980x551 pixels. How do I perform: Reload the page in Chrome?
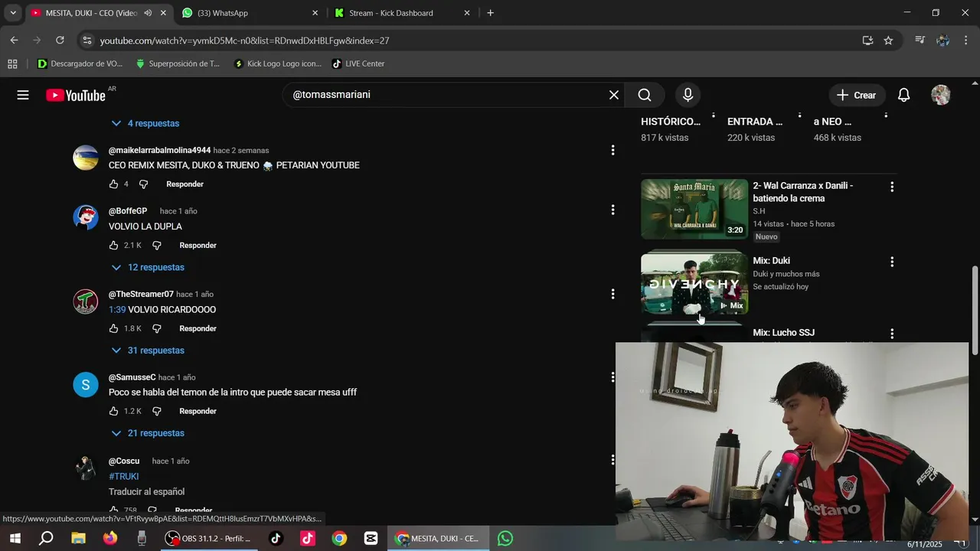click(60, 40)
